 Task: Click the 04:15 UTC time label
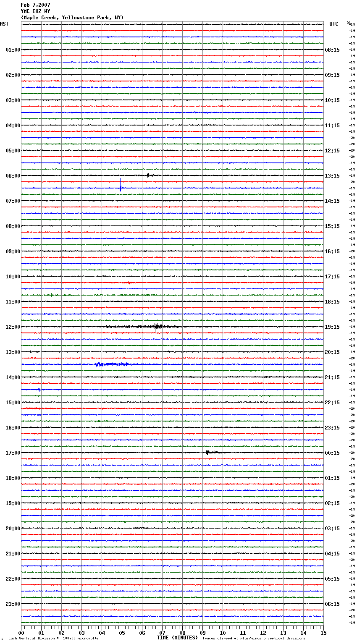point(332,554)
